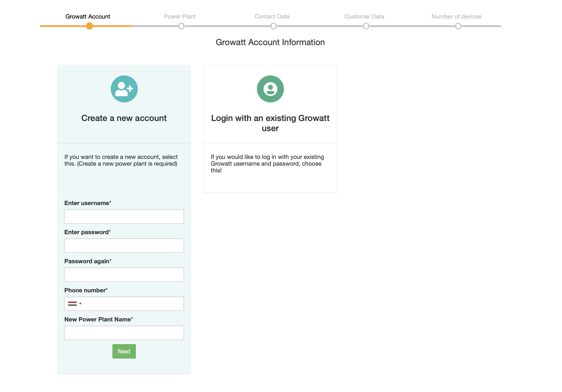Select the Power Plant step label

180,16
